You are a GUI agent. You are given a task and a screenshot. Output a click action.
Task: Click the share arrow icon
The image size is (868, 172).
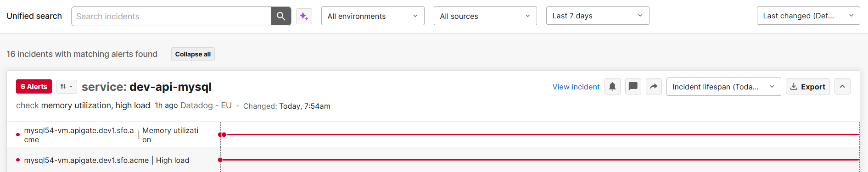(x=654, y=87)
